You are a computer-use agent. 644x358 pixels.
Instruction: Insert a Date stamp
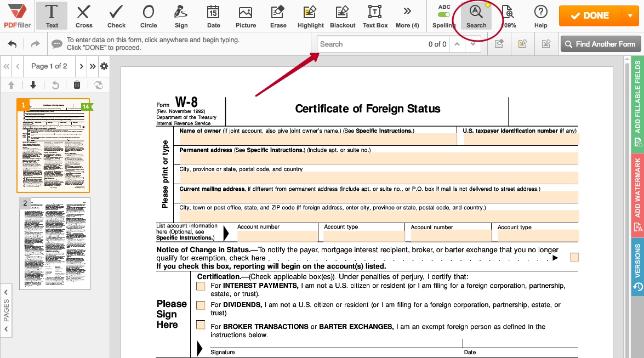coord(213,15)
